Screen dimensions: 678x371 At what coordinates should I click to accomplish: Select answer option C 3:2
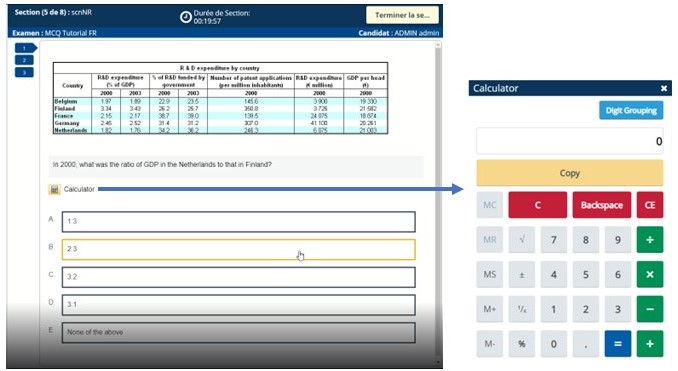click(x=238, y=277)
